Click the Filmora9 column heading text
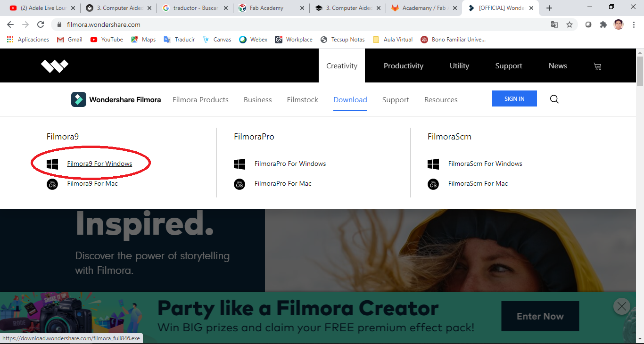The height and width of the screenshot is (344, 644). click(63, 137)
